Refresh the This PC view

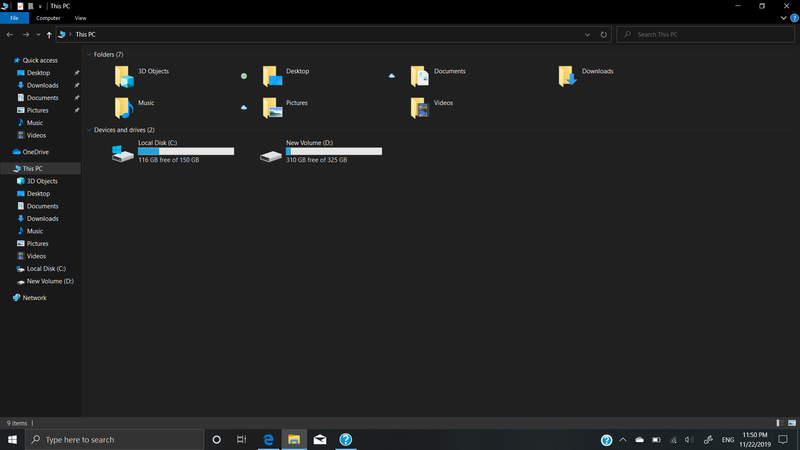[x=604, y=35]
